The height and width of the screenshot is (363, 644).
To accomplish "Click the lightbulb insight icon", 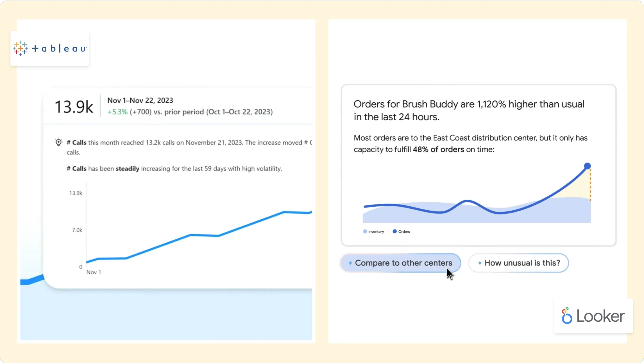I will coord(58,142).
